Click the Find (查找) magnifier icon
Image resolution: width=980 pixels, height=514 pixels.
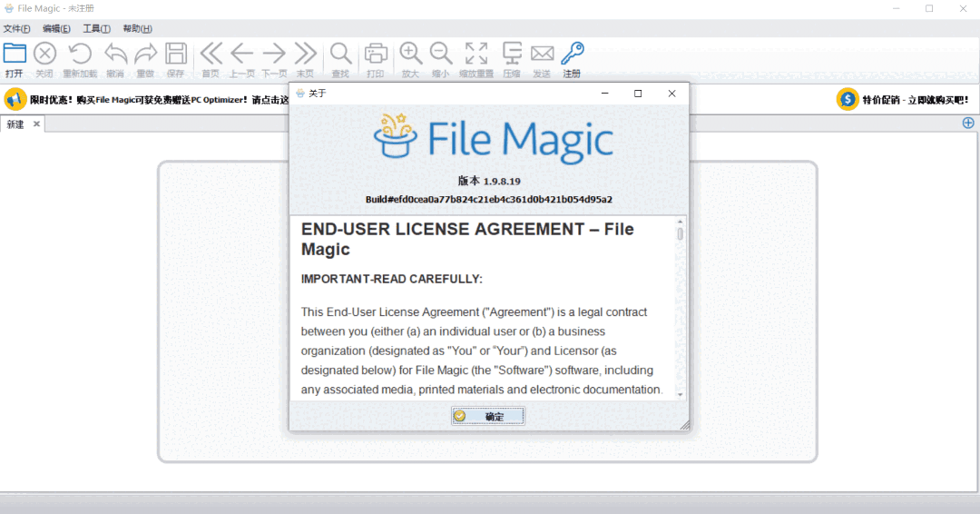[340, 54]
